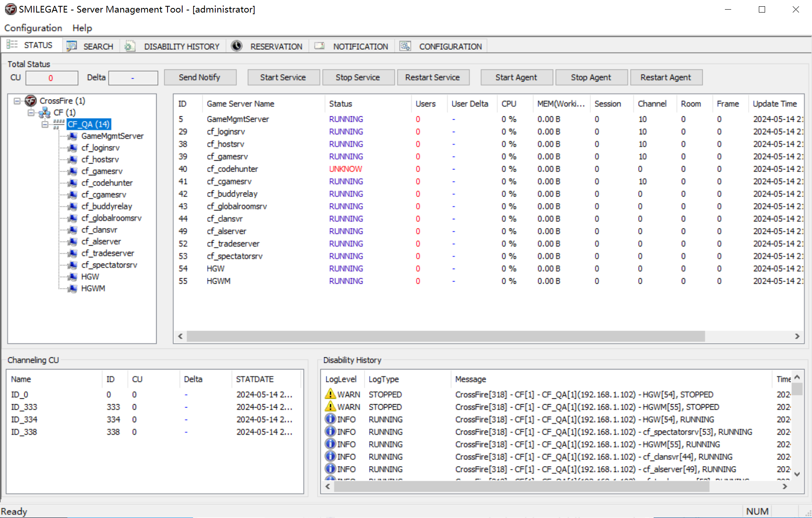Click the Stop Agent button
The image size is (812, 518).
tap(591, 77)
